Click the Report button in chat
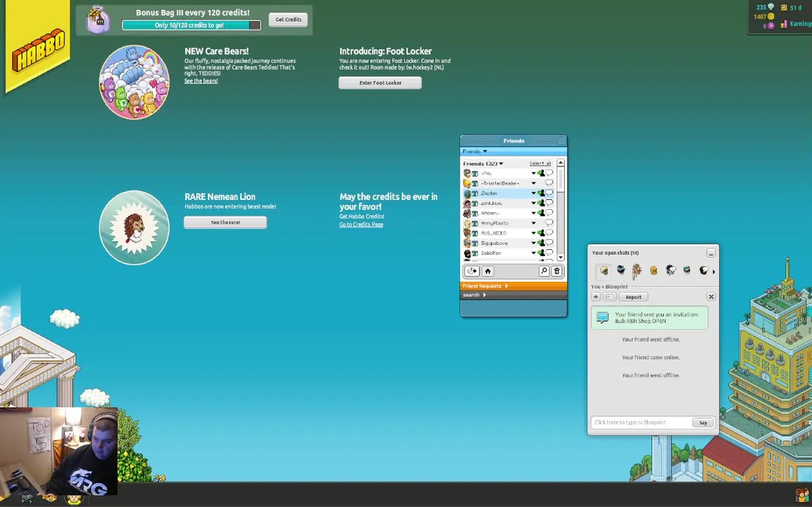 pyautogui.click(x=633, y=296)
